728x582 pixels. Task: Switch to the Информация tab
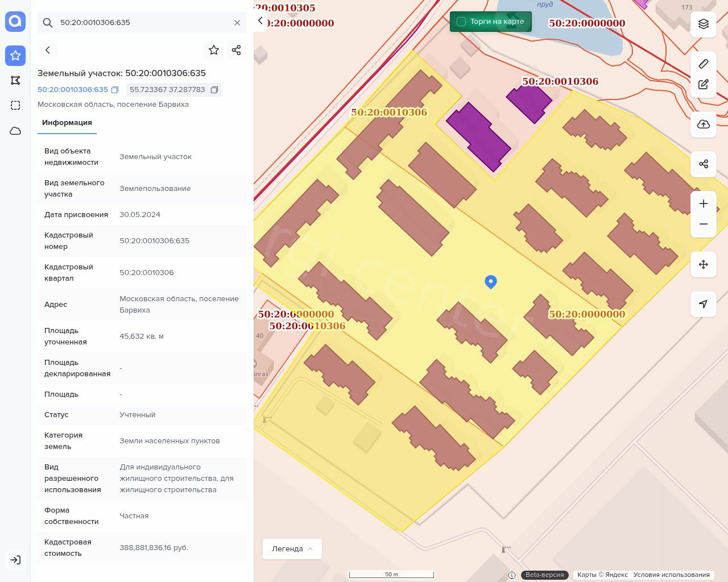[67, 123]
